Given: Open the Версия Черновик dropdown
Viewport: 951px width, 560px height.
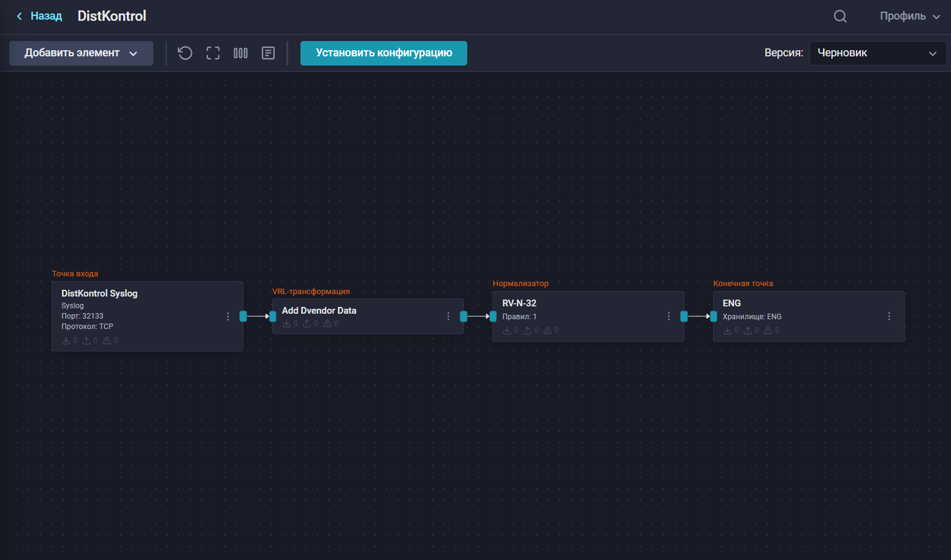Looking at the screenshot, I should (878, 53).
